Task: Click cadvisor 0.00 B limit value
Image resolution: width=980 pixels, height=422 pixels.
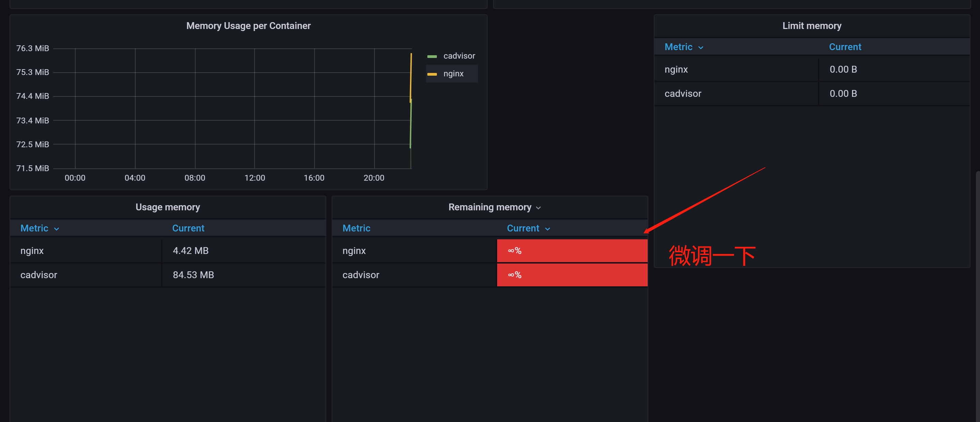Action: click(843, 94)
